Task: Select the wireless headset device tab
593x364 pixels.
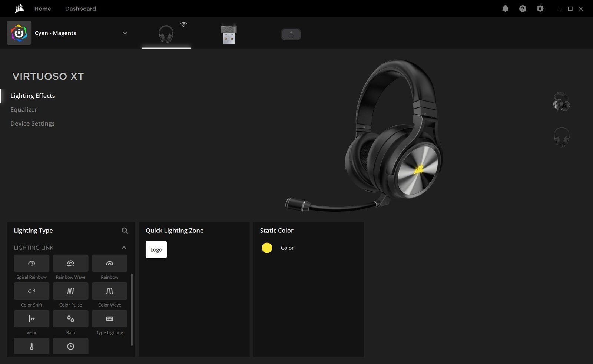Action: click(x=166, y=34)
